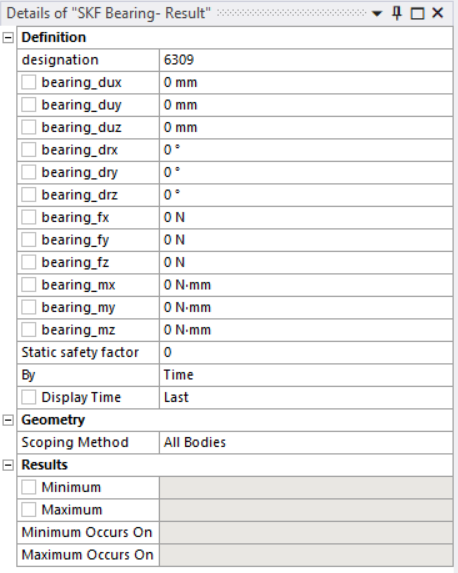
Task: Pin the details panel with pushpin icon
Action: click(x=397, y=14)
